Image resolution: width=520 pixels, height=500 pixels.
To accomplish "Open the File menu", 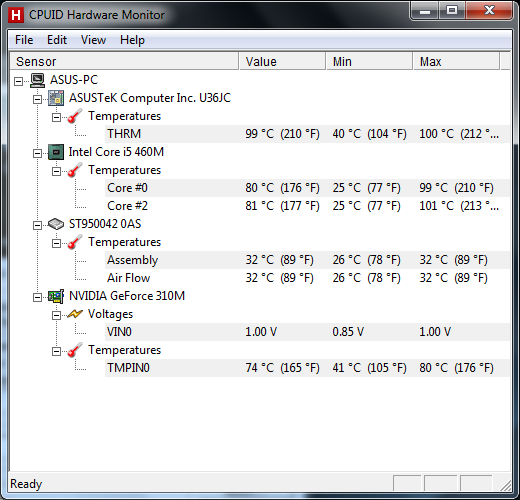I will (x=24, y=40).
